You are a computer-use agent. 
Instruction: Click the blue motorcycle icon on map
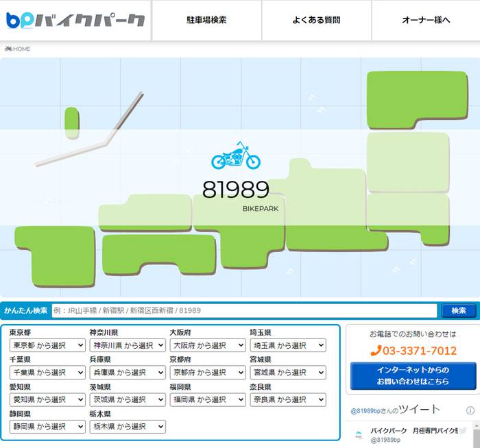tap(236, 155)
